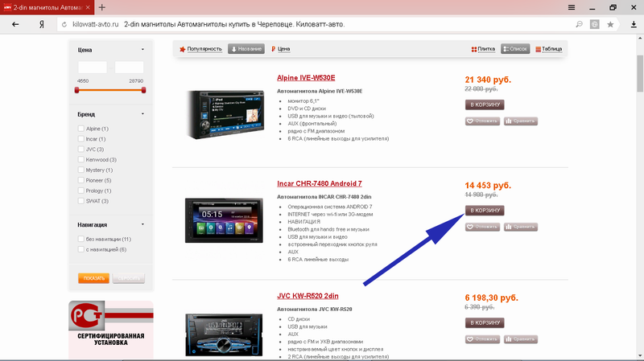Open Alpine IVE-W530E product link
This screenshot has width=644, height=361.
click(306, 77)
